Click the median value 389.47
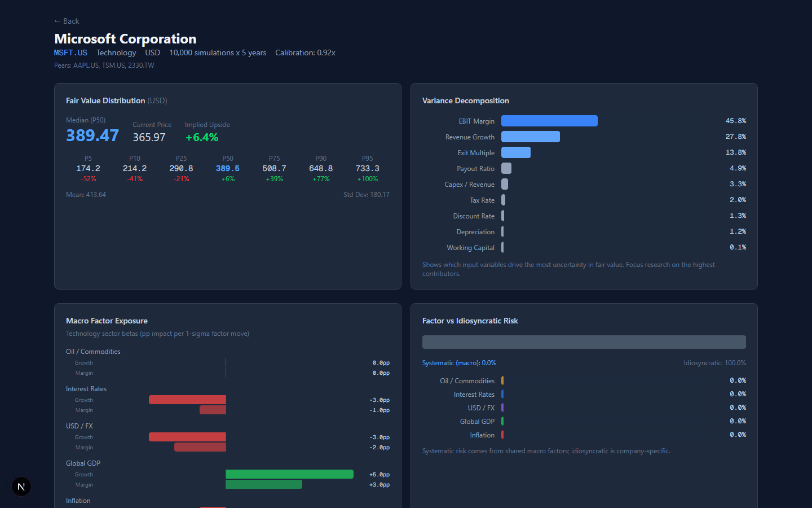Screen dimensions: 812x508 click(x=92, y=135)
